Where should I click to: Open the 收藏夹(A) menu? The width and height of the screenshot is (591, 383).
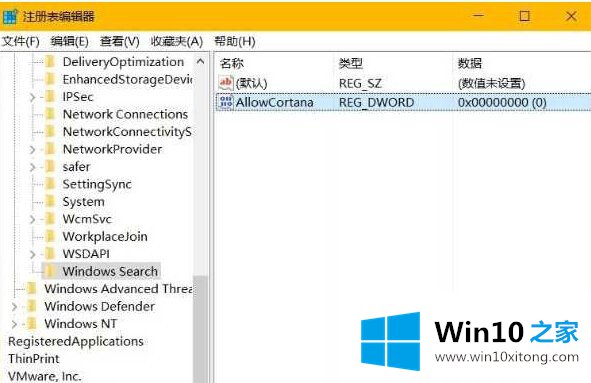pos(176,41)
